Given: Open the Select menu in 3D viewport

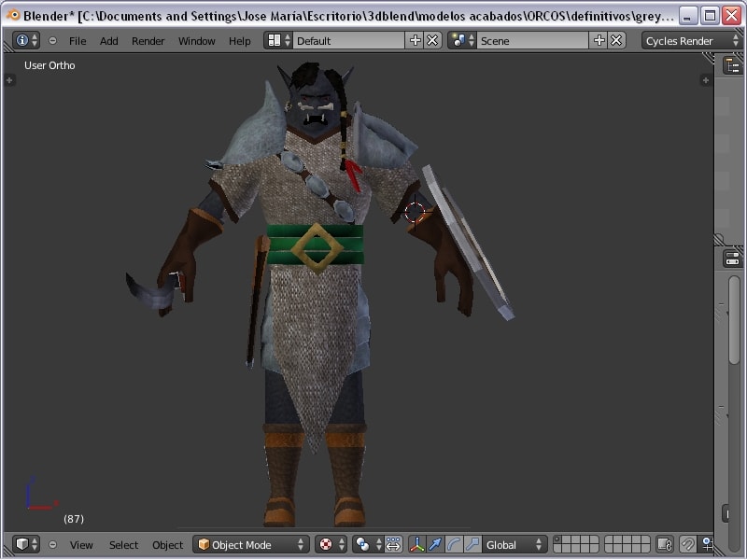Looking at the screenshot, I should (123, 545).
